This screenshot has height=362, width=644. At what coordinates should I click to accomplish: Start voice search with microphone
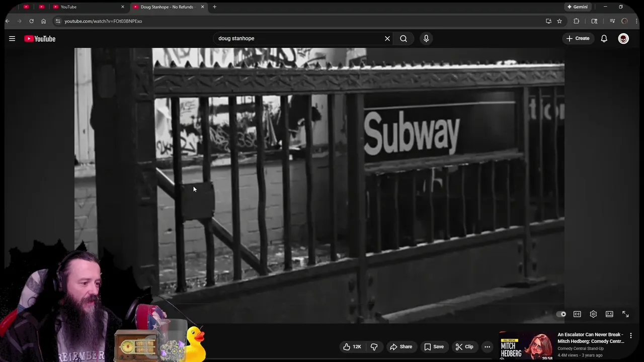pyautogui.click(x=426, y=38)
